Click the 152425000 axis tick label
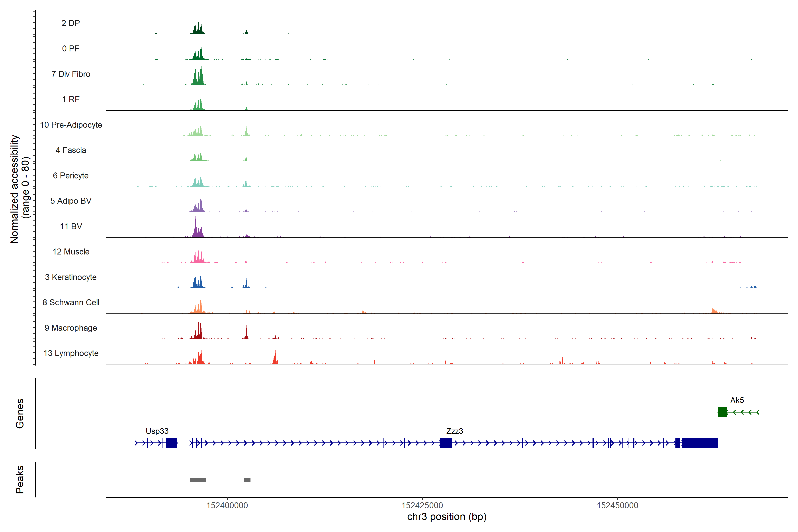798x532 pixels. pyautogui.click(x=422, y=506)
